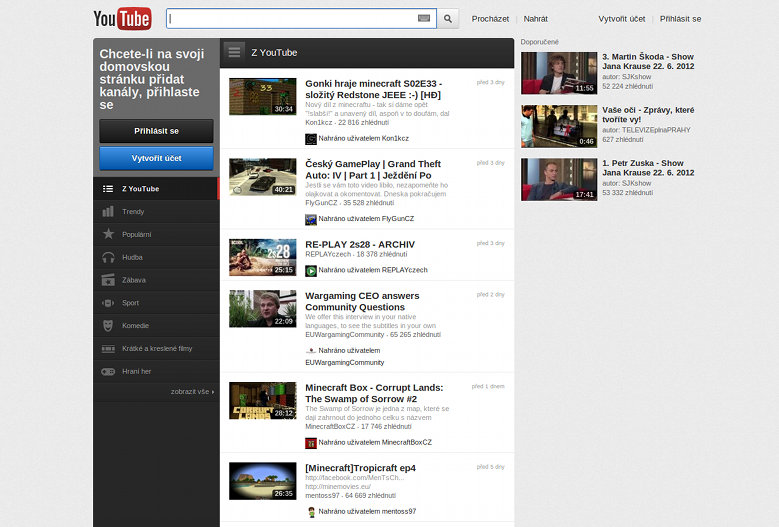
Task: Open the on-screen keyboard icon in search box
Action: point(424,18)
